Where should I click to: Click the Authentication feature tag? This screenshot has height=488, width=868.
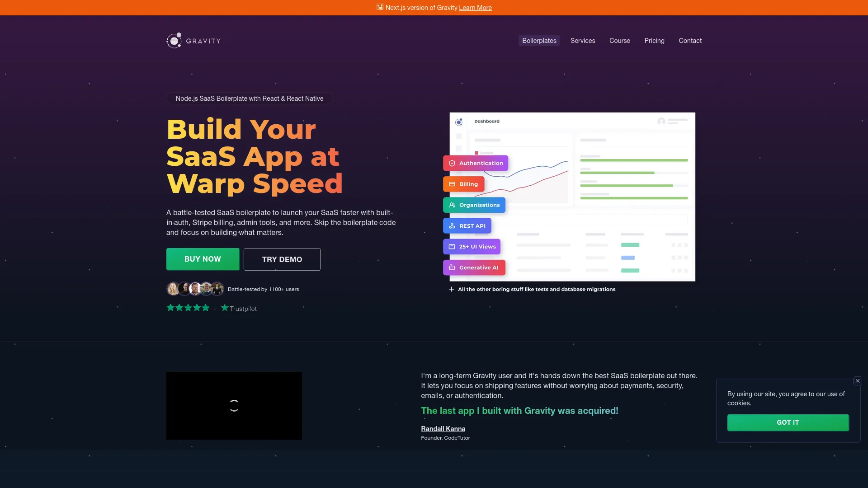pos(476,163)
